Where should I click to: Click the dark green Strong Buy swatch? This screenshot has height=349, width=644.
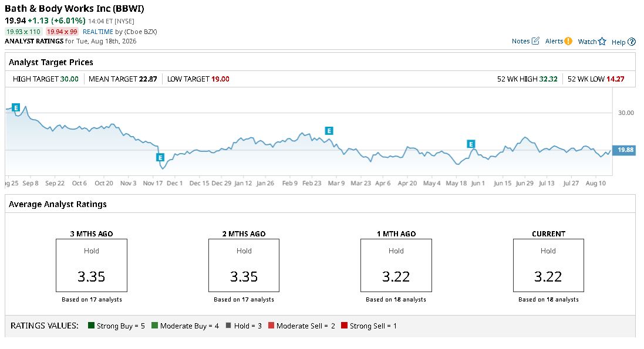pyautogui.click(x=91, y=326)
